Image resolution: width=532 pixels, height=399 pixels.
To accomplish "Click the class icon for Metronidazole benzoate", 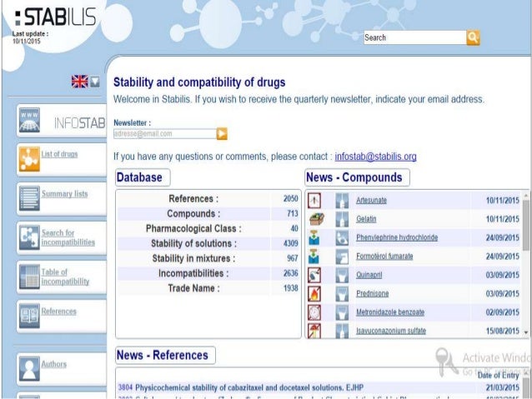I will pyautogui.click(x=314, y=312).
